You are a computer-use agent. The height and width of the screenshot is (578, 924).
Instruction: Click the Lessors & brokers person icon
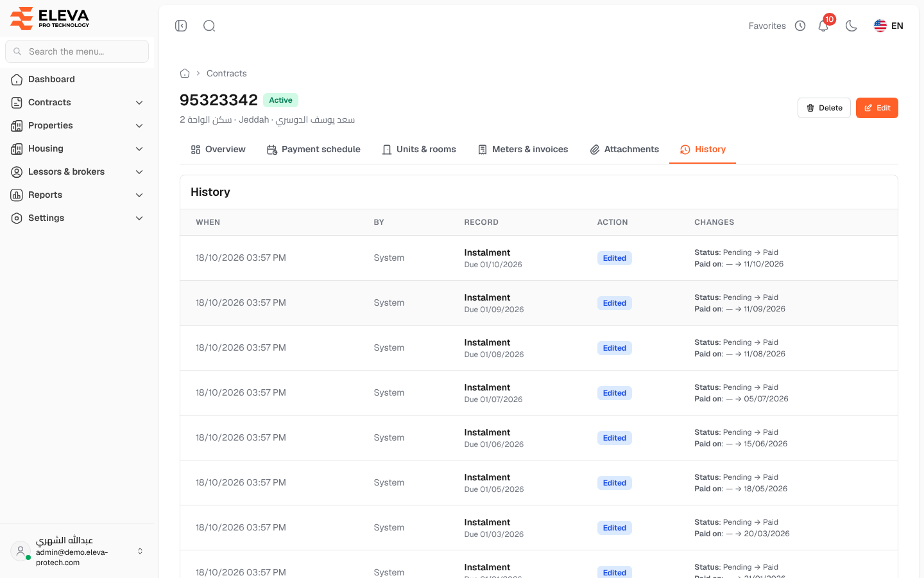tap(17, 172)
